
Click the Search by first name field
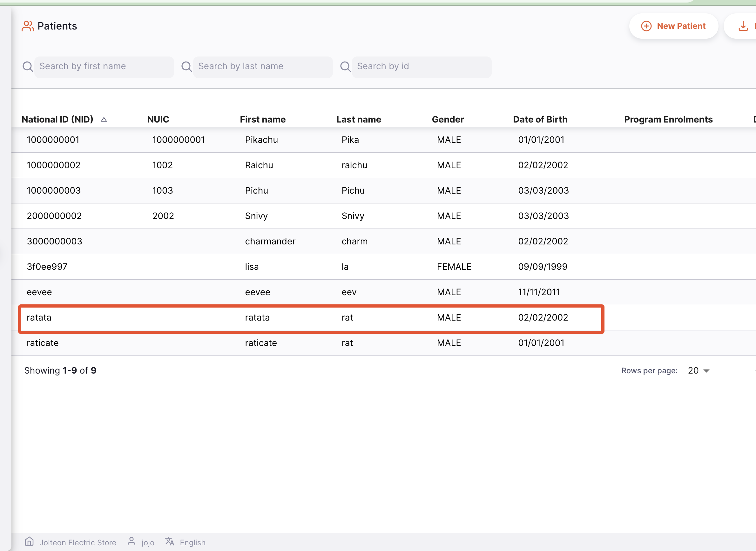coord(104,66)
